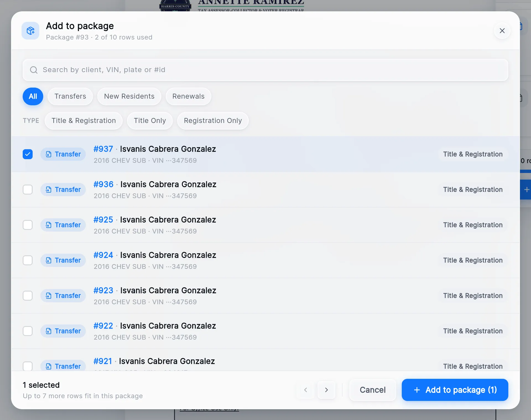Image resolution: width=531 pixels, height=420 pixels.
Task: Select the checkbox for #923
Action: tap(28, 296)
